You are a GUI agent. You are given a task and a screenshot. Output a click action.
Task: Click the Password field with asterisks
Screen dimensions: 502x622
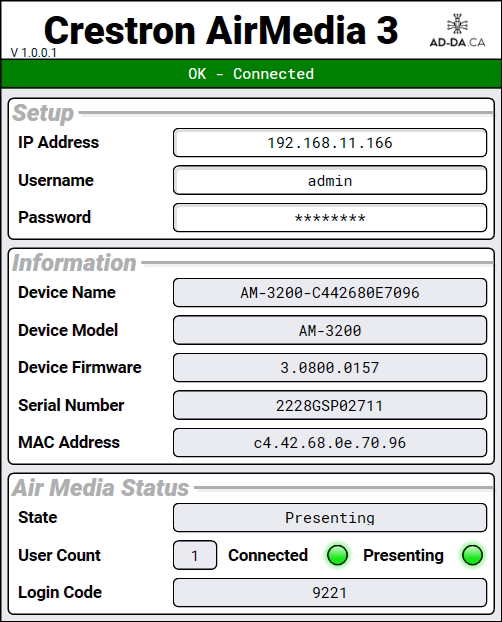pyautogui.click(x=330, y=218)
